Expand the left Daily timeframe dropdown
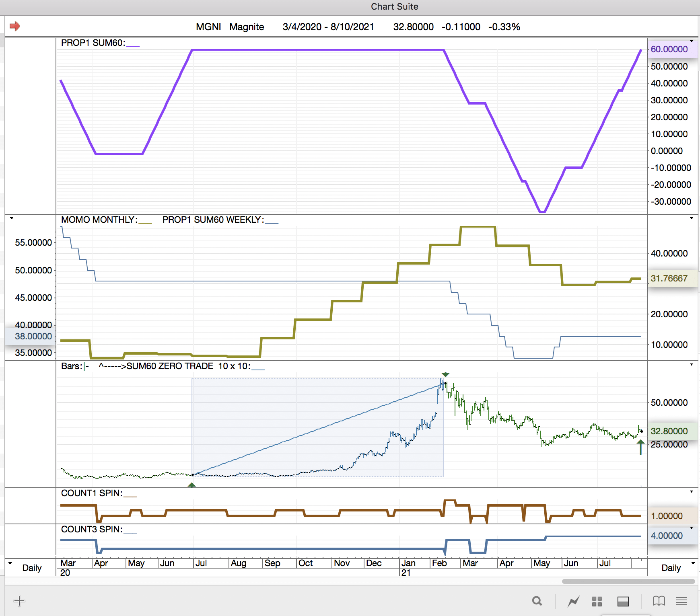Image resolution: width=700 pixels, height=616 pixels. click(10, 563)
